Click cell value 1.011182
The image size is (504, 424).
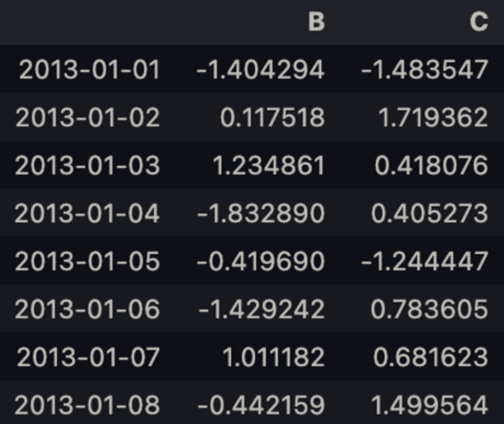click(273, 357)
